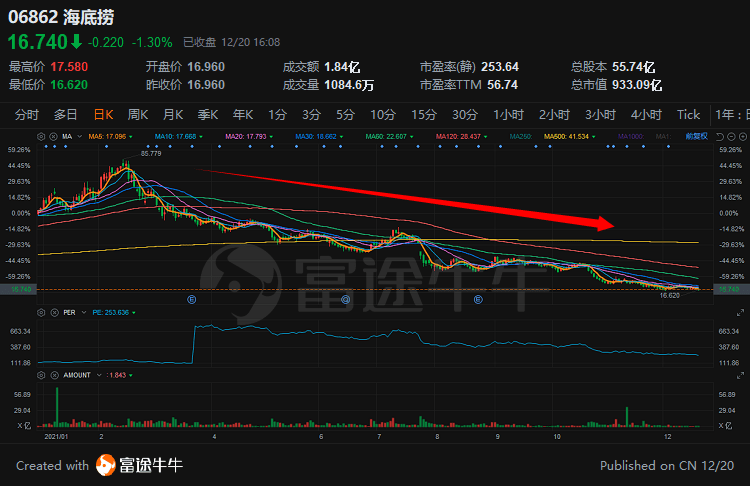Toggle MA30 line visibility

(319, 137)
